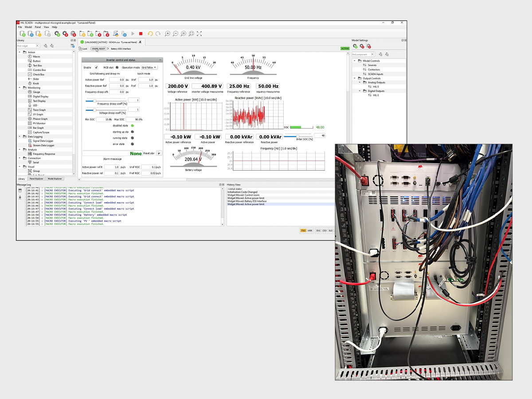The height and width of the screenshot is (399, 532).
Task: Open the Model menu
Action: click(x=29, y=27)
